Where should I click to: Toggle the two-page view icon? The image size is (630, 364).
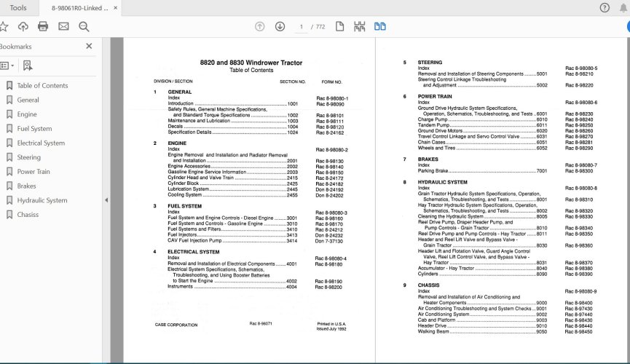(380, 26)
